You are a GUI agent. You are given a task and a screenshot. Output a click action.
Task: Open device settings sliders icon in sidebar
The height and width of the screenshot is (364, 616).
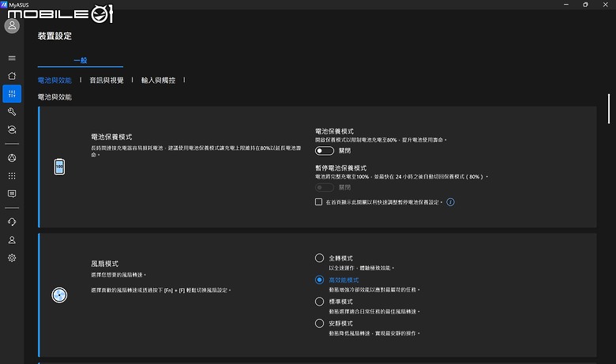12,94
